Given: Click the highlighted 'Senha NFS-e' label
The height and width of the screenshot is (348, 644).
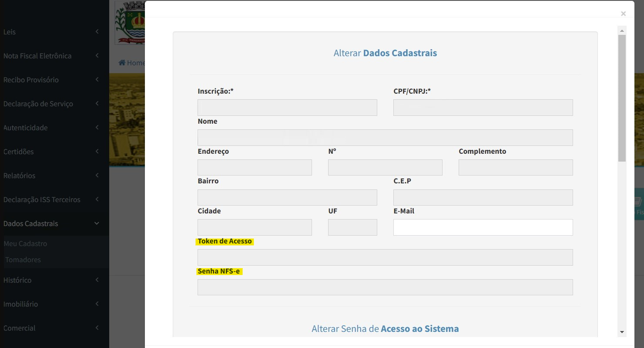Looking at the screenshot, I should 219,271.
